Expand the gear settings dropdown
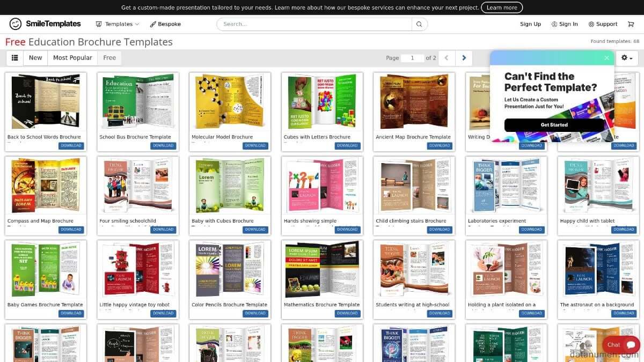The image size is (644, 362). [x=626, y=58]
